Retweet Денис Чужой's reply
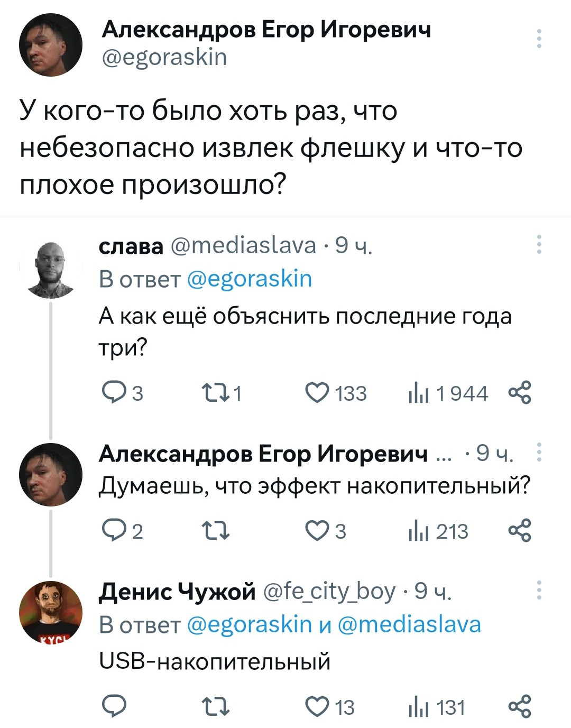Screen dimensions: 571x728 (x=215, y=707)
